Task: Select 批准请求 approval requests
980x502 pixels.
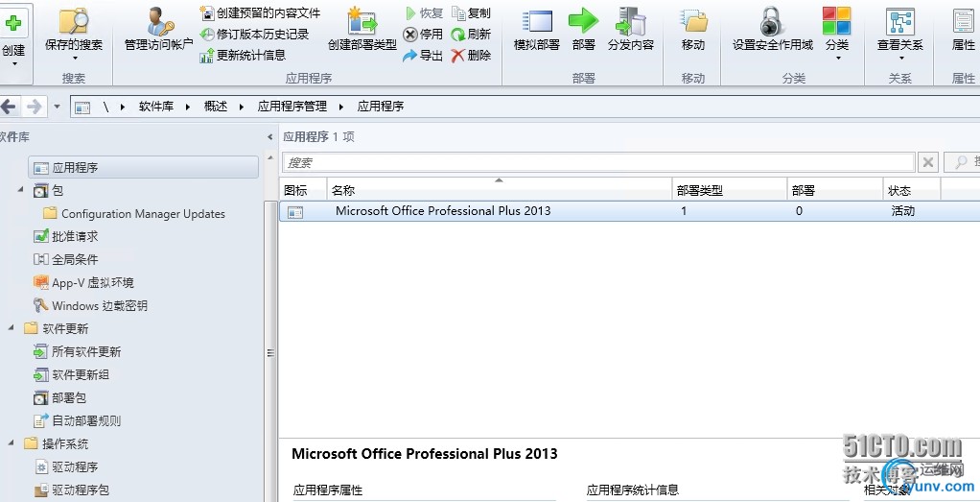Action: 66,237
